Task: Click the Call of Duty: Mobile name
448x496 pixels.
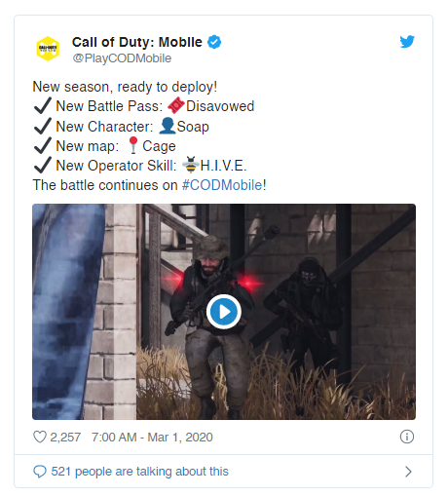Action: pos(137,42)
